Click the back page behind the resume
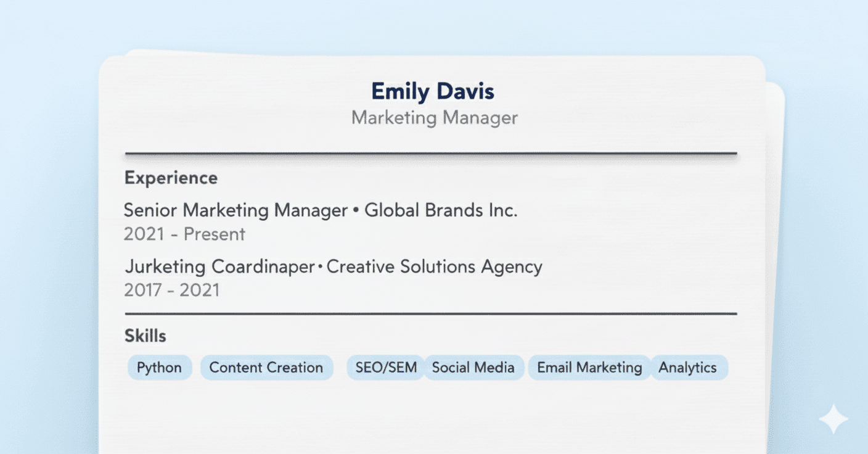868x454 pixels. coord(775,247)
